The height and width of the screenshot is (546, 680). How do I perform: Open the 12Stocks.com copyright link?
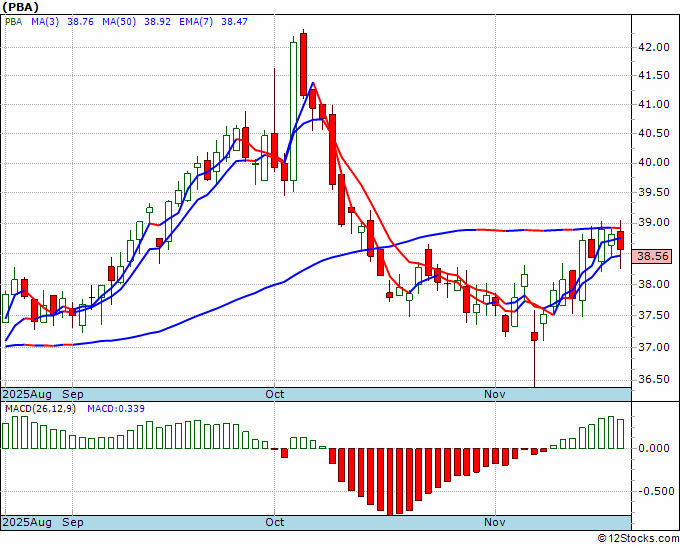click(638, 539)
